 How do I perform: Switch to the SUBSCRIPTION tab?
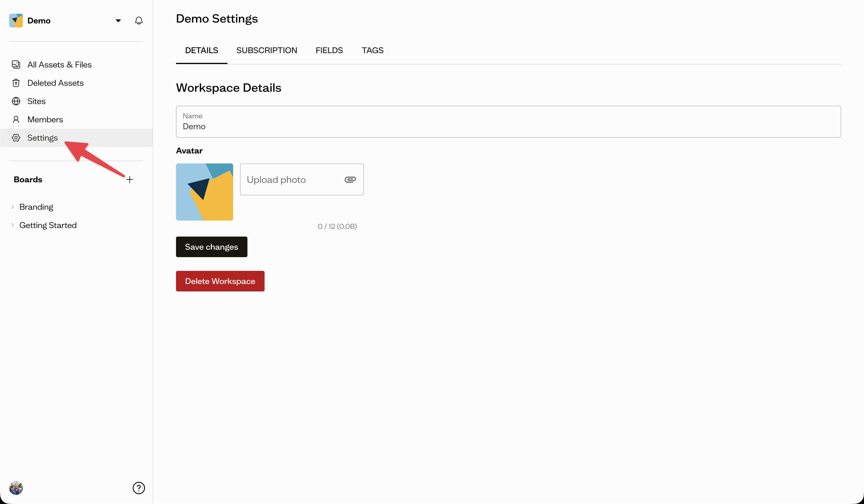coord(267,50)
